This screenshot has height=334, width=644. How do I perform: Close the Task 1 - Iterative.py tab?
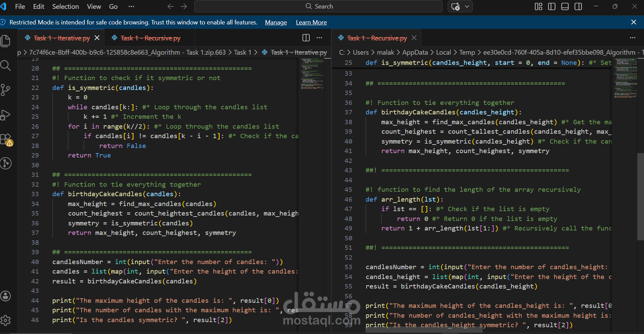click(x=97, y=38)
